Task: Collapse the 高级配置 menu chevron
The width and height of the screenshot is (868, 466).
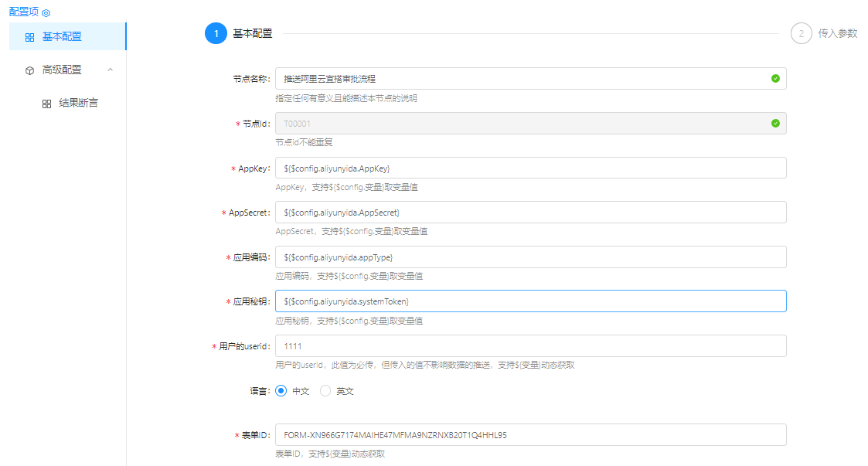Action: tap(110, 70)
